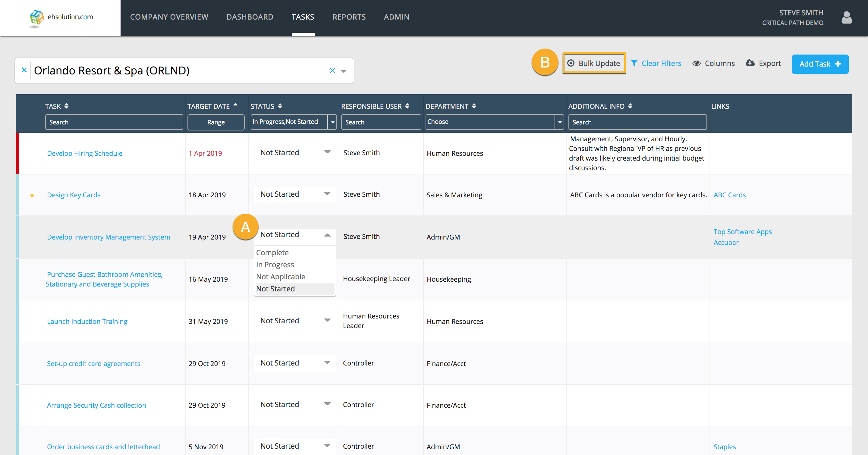Click STEVE SMITH user name in header

(801, 13)
